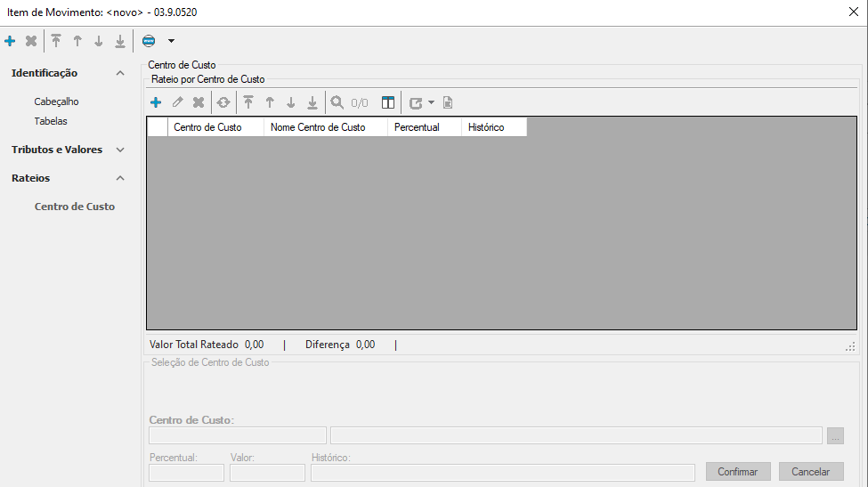
Task: Click the document report icon in the Rateio toolbar
Action: (x=448, y=102)
